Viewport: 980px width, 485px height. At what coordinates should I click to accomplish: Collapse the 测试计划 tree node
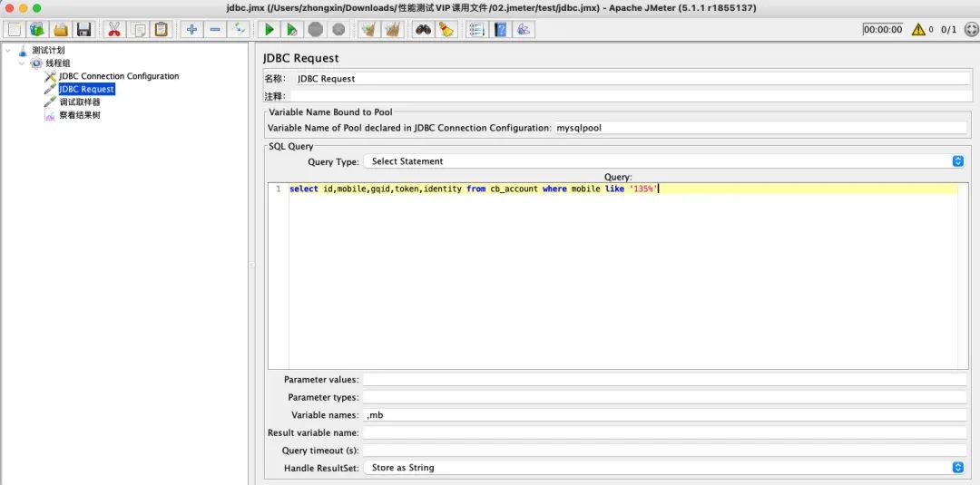[x=8, y=50]
